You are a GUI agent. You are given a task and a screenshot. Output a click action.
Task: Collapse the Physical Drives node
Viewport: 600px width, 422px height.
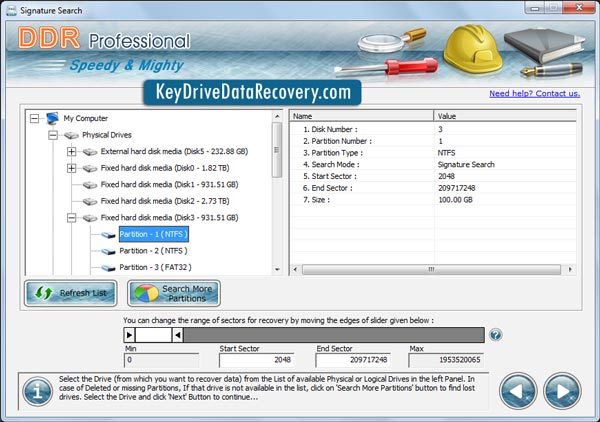53,135
